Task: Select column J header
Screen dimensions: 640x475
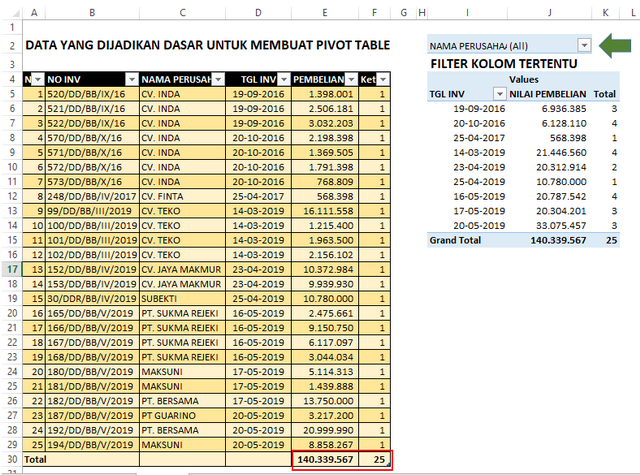Action: (549, 13)
